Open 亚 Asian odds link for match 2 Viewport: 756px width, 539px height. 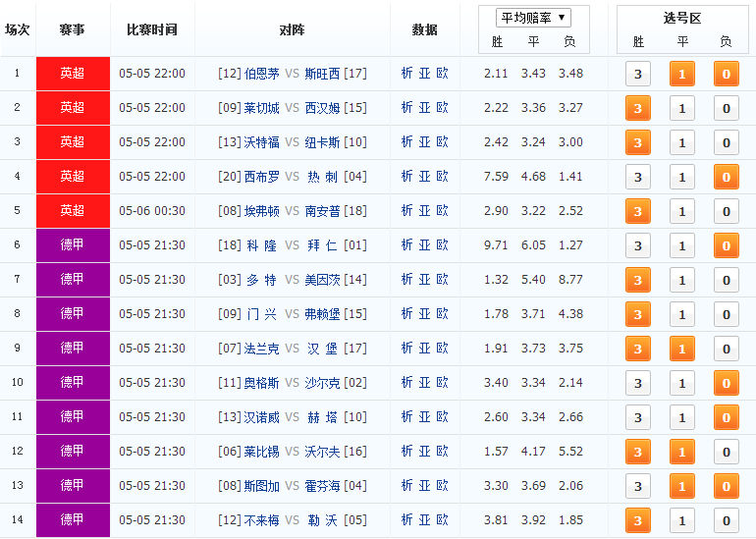424,108
